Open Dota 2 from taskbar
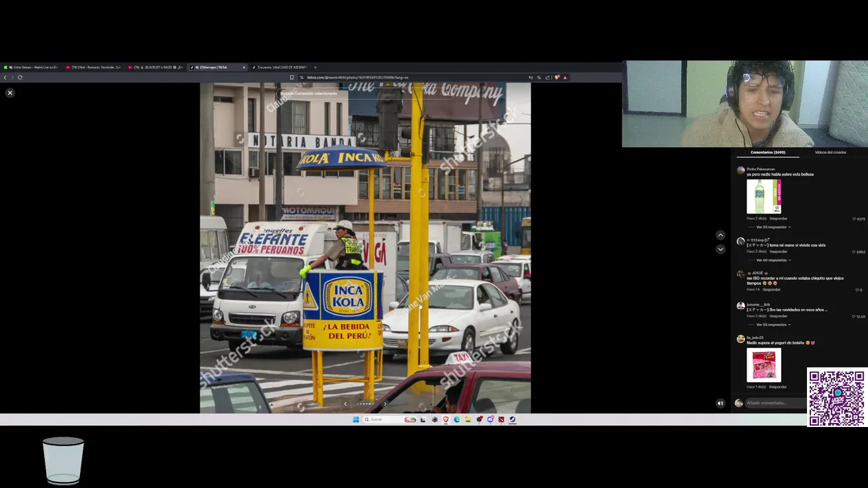This screenshot has width=868, height=488. pos(501,420)
